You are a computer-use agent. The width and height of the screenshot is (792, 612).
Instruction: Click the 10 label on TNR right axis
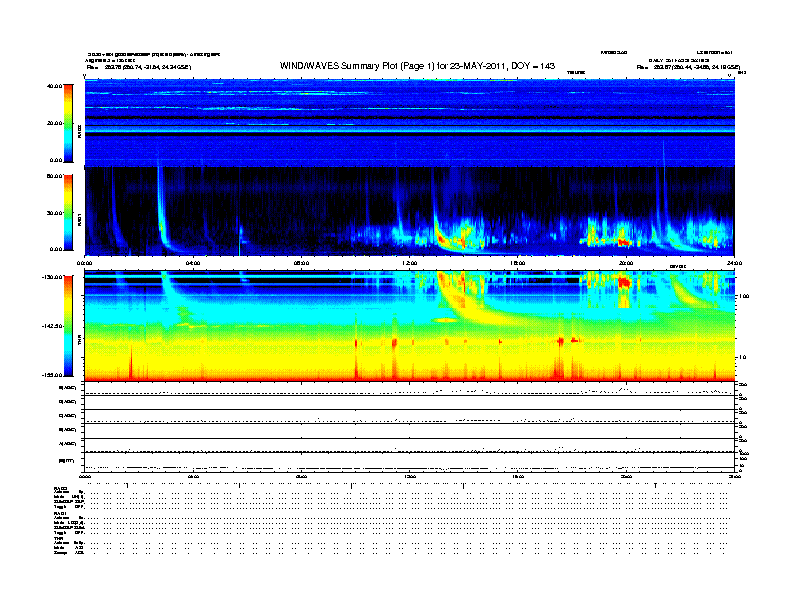742,358
